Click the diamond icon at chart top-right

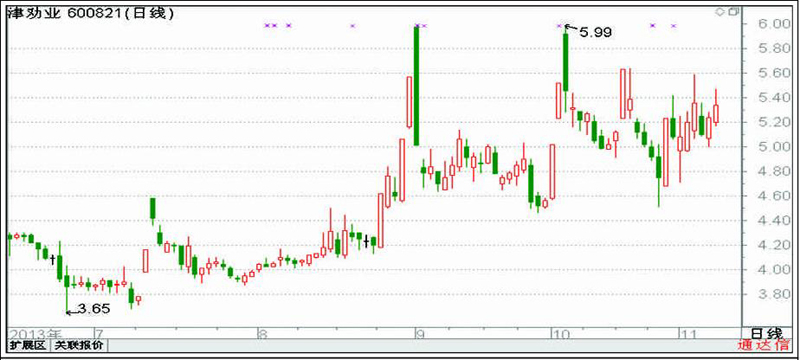(719, 11)
